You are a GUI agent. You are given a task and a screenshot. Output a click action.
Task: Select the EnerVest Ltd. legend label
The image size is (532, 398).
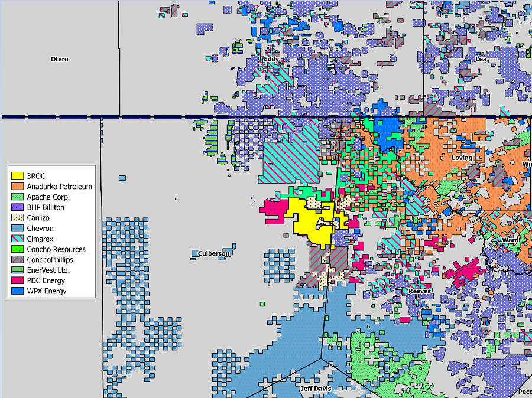48,270
